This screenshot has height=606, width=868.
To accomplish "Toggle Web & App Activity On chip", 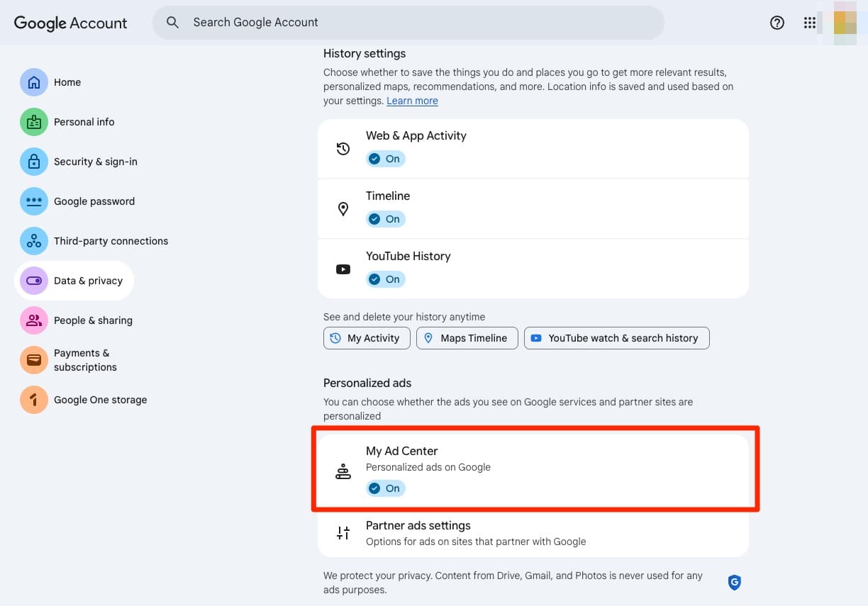I will (x=386, y=159).
